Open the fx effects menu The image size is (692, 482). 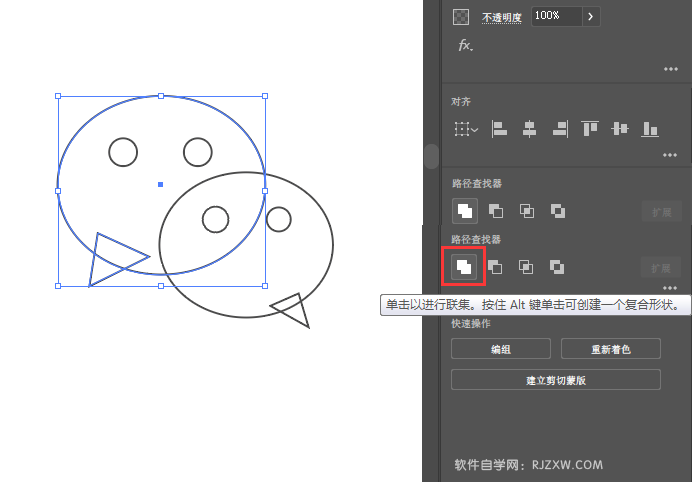coord(466,45)
